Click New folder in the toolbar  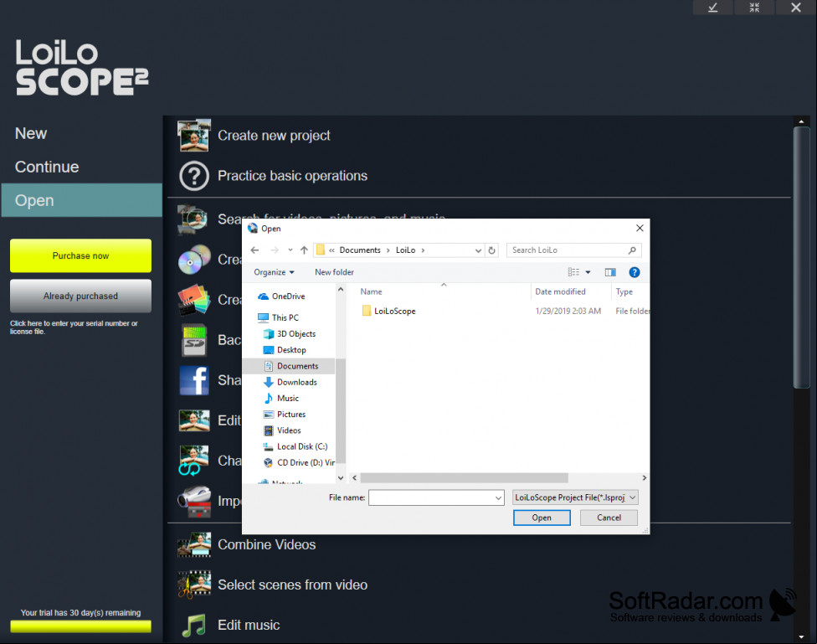click(x=334, y=272)
